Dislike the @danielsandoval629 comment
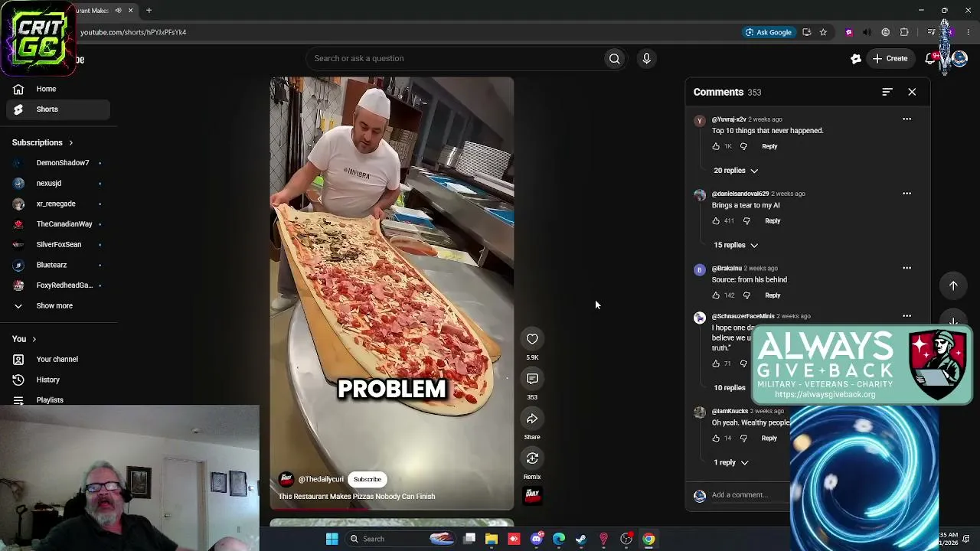The height and width of the screenshot is (551, 980). [746, 221]
